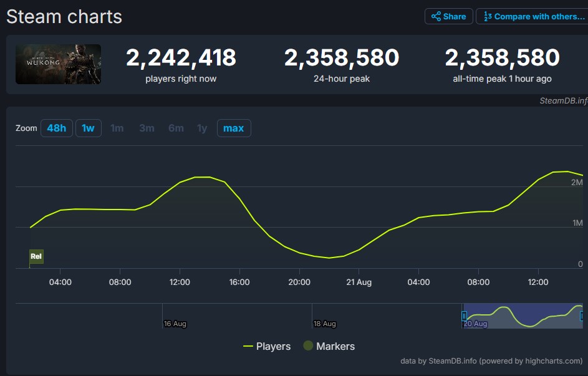
Task: Toggle the Players series label in legend
Action: (273, 346)
